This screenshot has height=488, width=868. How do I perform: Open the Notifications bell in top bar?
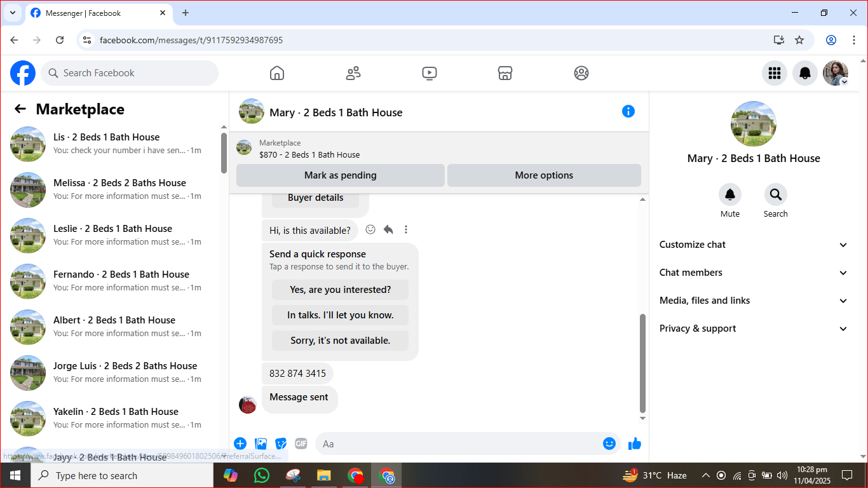pos(805,73)
